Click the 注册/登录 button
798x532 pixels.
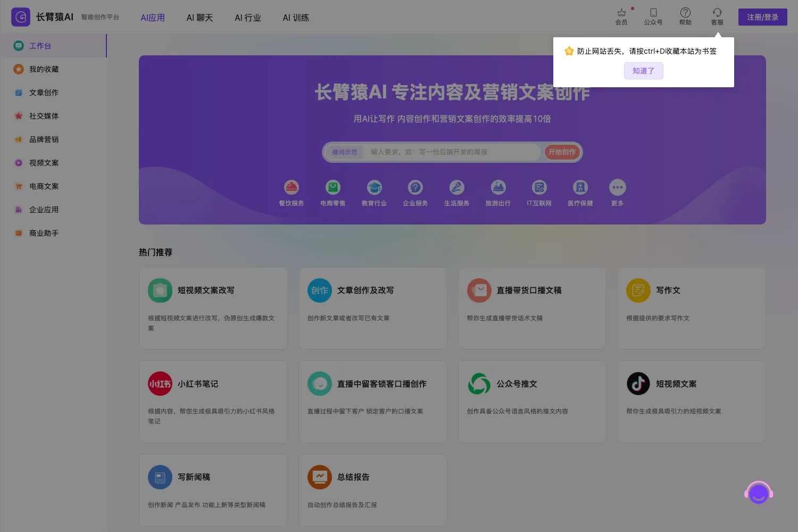coord(762,17)
